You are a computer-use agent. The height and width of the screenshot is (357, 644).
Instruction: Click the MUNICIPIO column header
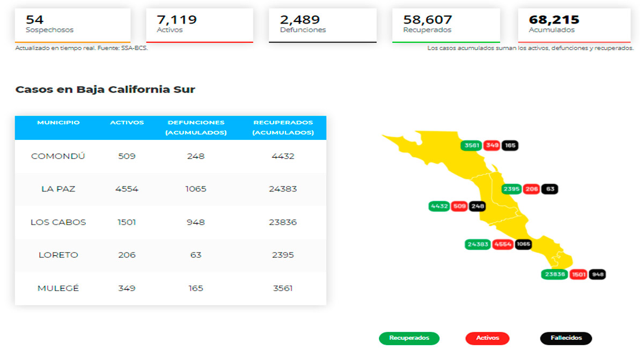[58, 123]
